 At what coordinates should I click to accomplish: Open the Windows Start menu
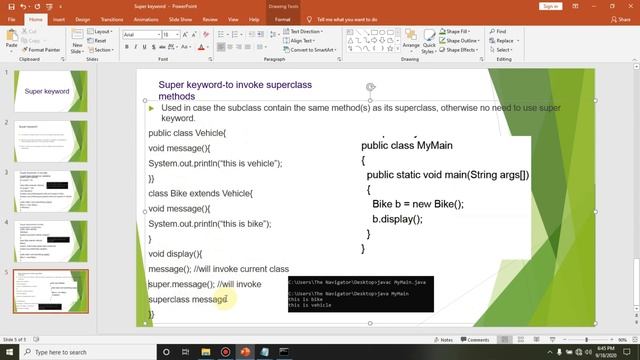[9, 352]
